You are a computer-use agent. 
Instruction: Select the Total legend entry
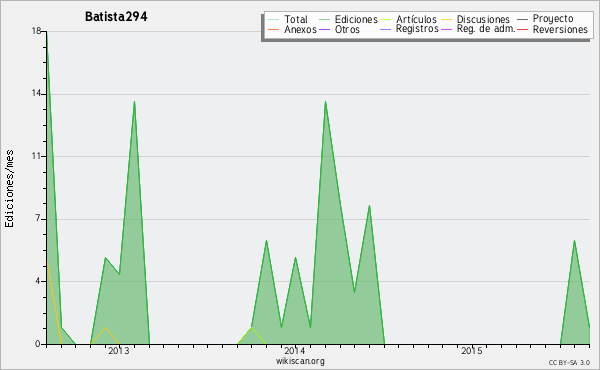tap(295, 19)
